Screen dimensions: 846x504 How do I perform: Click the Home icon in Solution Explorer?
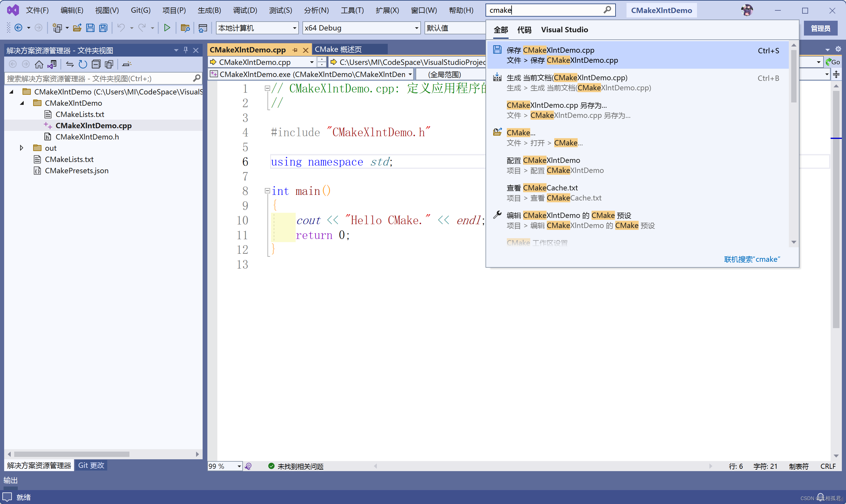click(x=39, y=64)
